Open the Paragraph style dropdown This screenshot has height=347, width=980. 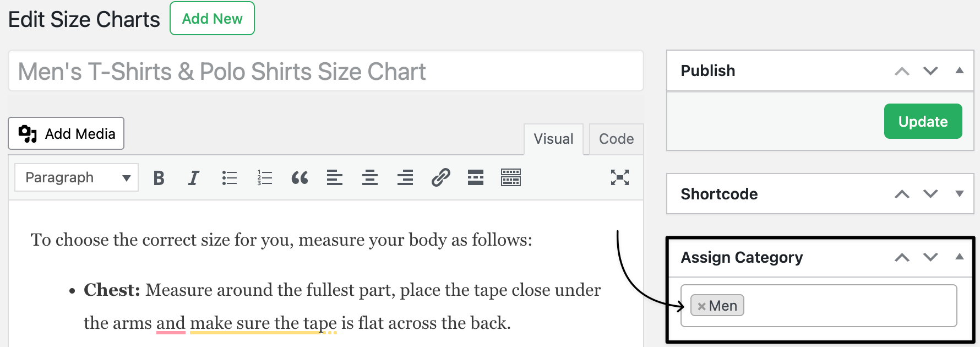[76, 177]
